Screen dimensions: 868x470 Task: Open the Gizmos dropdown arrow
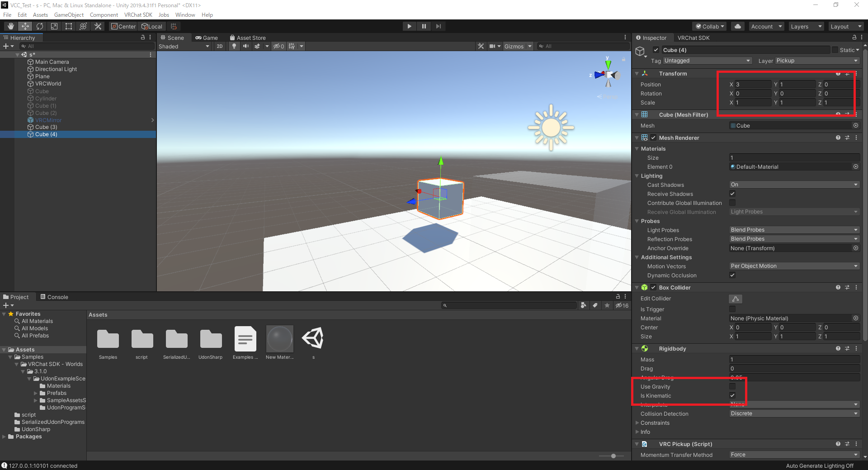tap(530, 46)
